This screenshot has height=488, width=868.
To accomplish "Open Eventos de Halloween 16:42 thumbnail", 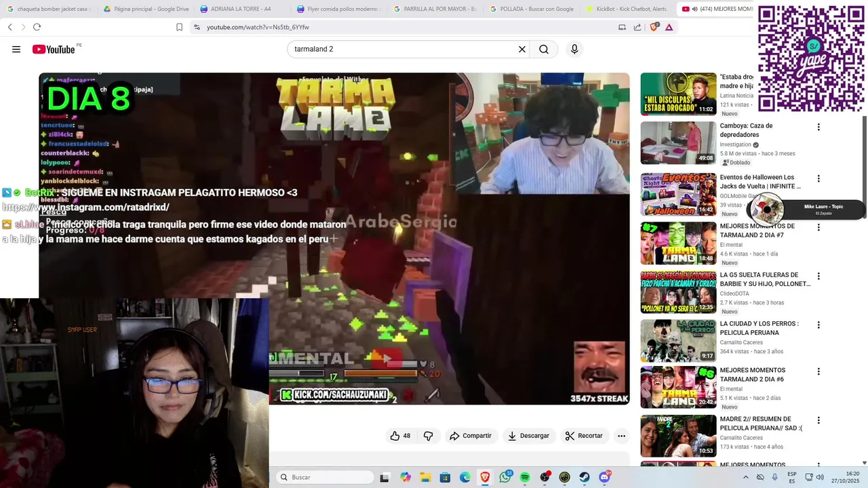I will [678, 195].
